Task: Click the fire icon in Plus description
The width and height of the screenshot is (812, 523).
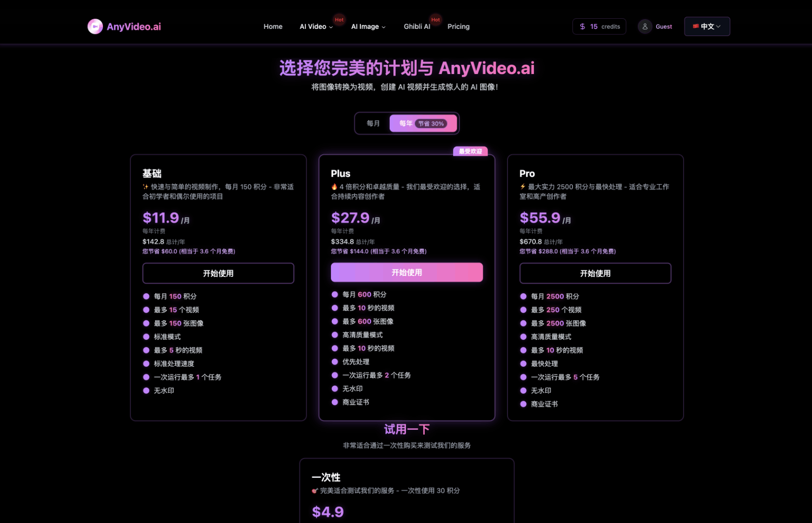Action: pos(334,187)
